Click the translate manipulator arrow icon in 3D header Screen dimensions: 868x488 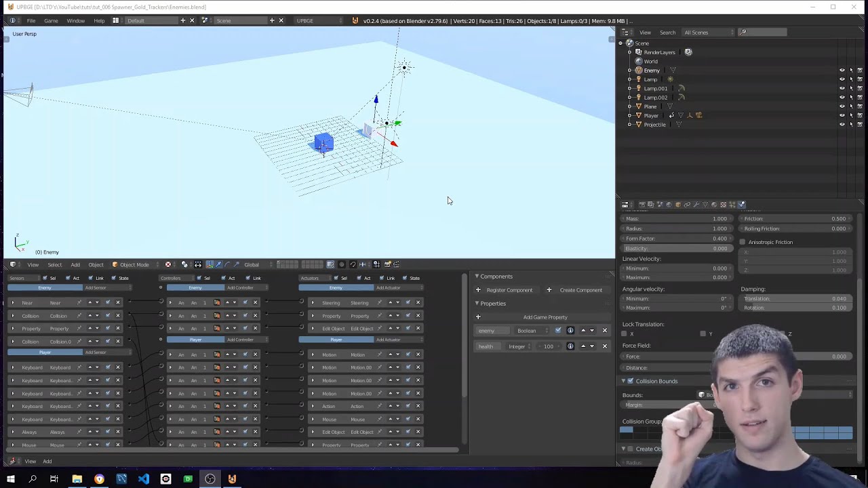(x=218, y=264)
